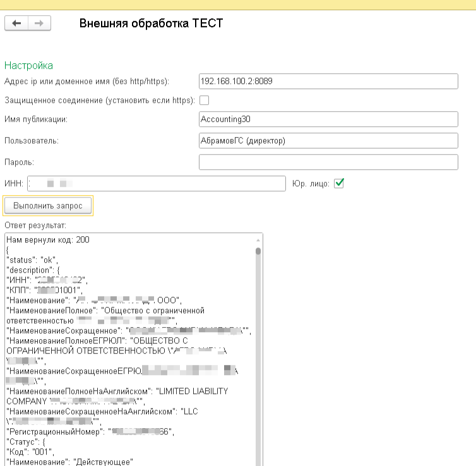This screenshot has width=476, height=466.
Task: Click the "description": { line in the response
Action: pyautogui.click(x=33, y=270)
